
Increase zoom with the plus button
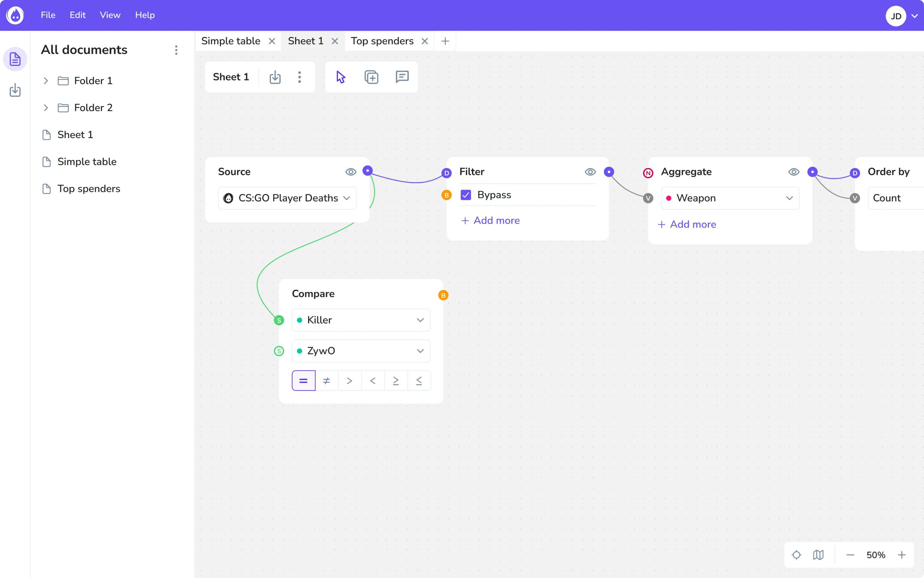[901, 555]
